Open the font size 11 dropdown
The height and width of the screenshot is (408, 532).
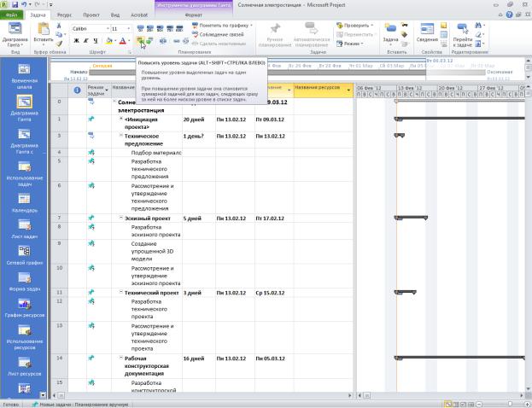129,29
